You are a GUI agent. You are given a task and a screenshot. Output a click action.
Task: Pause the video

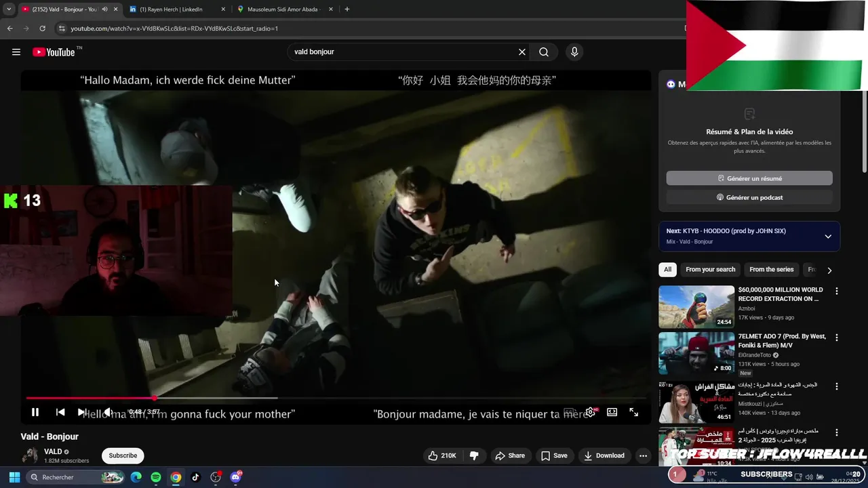coord(35,412)
